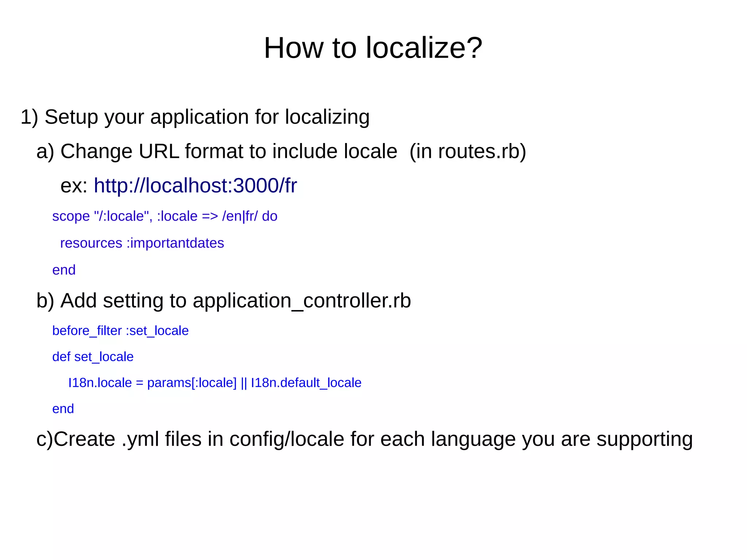Click the '1)' list number
This screenshot has height=560, width=747.
29,117
